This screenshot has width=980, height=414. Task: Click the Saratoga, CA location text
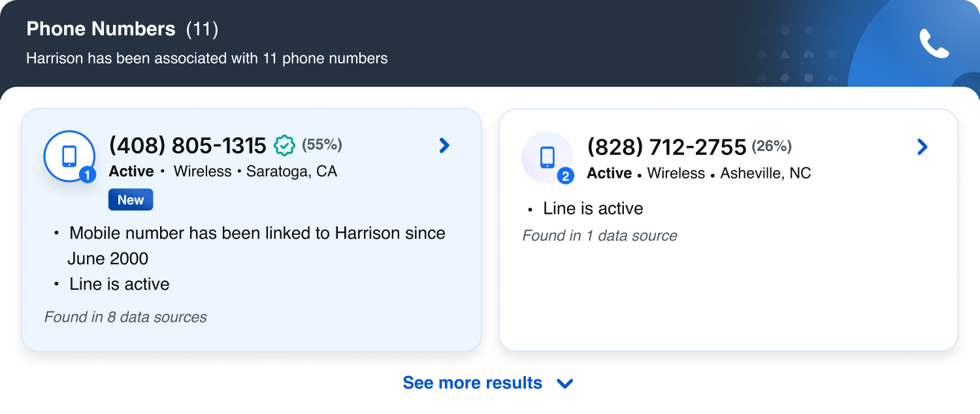tap(291, 172)
